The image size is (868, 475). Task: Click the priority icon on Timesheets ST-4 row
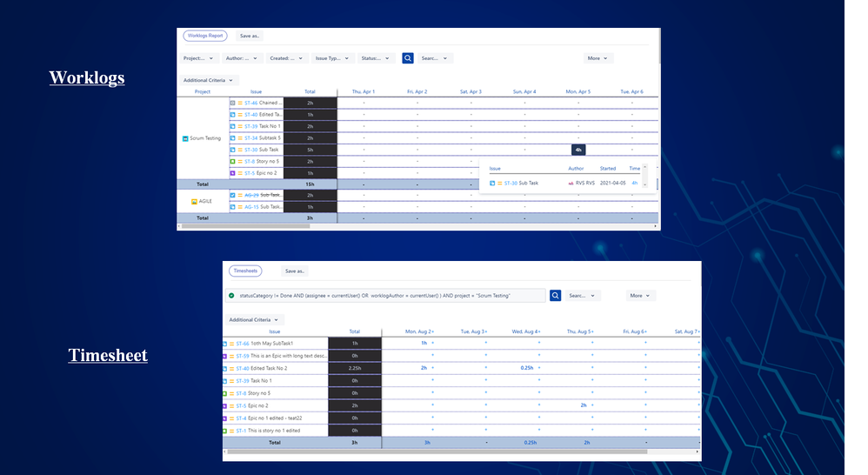(232, 418)
